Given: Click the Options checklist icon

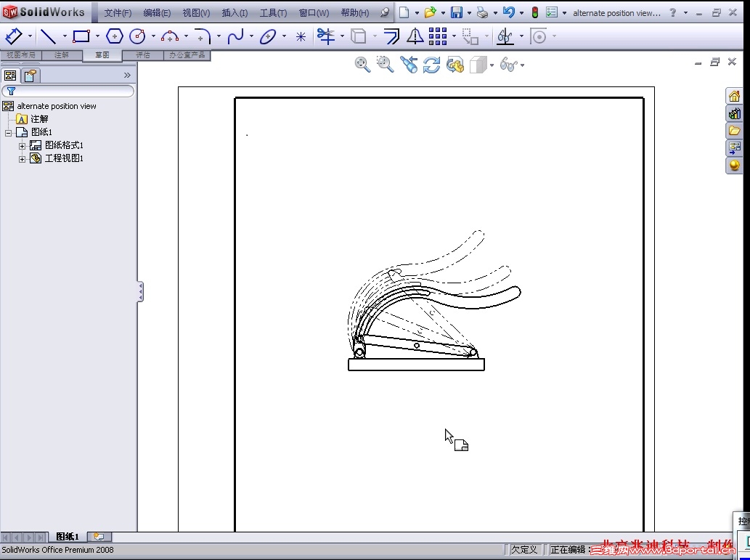Looking at the screenshot, I should (x=552, y=12).
